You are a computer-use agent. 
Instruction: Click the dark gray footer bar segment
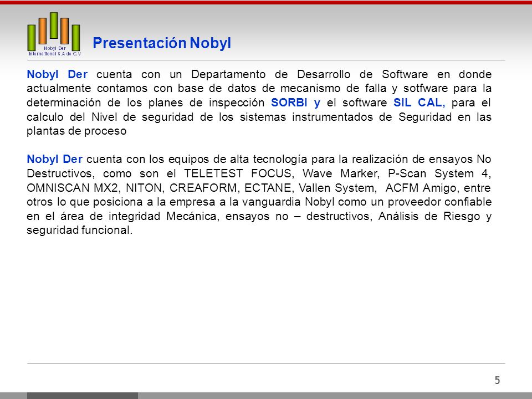click(83, 396)
